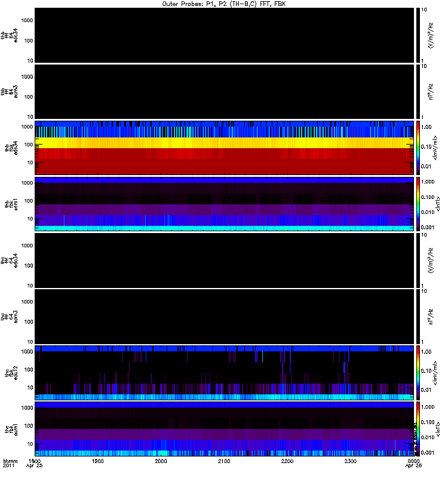Select the thb fbk edc34 spectrogram panel
448x478 pixels.
point(224,148)
